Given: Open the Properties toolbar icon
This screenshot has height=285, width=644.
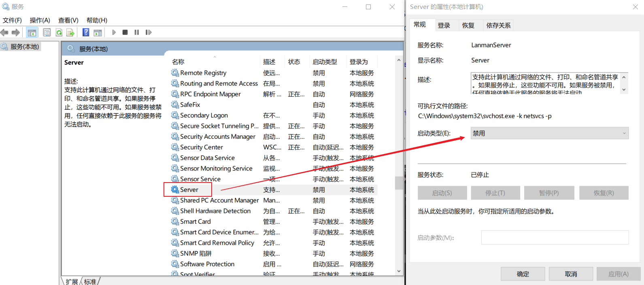Looking at the screenshot, I should click(x=47, y=32).
